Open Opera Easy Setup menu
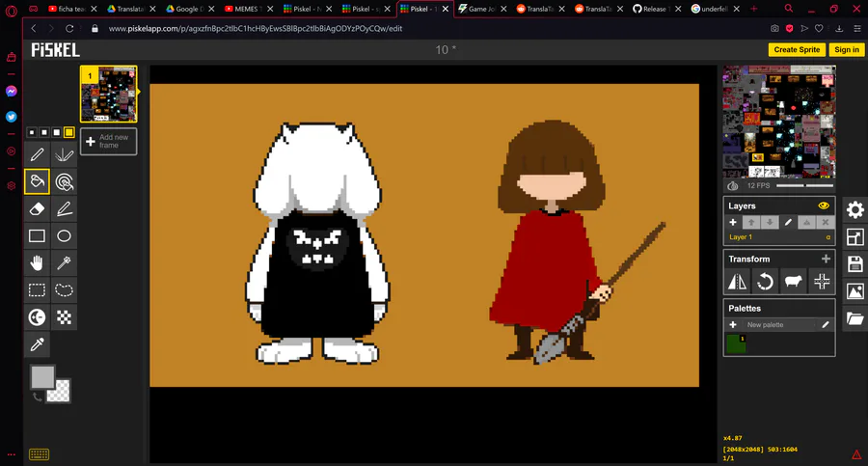 857,28
